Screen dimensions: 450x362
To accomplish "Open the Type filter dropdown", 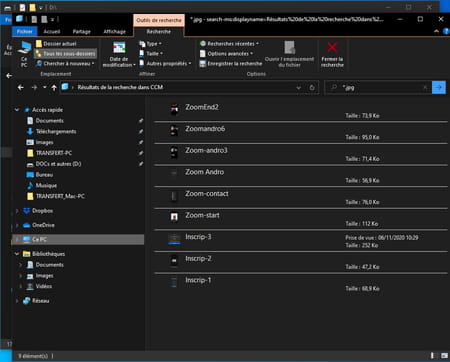I will [x=150, y=44].
